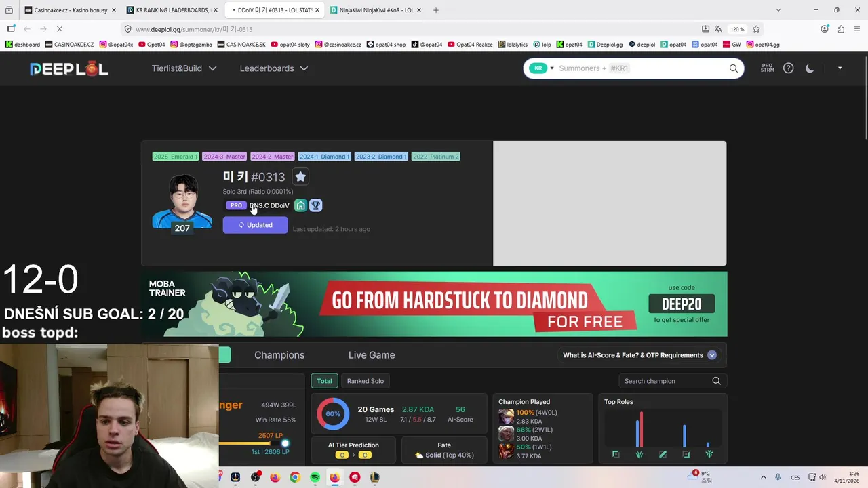Click the address bar URL
The height and width of the screenshot is (488, 868).
194,29
